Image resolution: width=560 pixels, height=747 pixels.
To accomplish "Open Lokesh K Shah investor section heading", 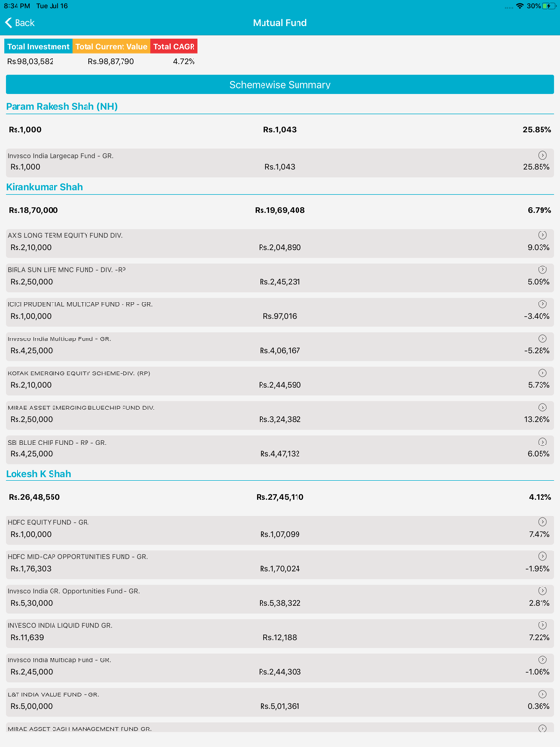I will [x=39, y=474].
